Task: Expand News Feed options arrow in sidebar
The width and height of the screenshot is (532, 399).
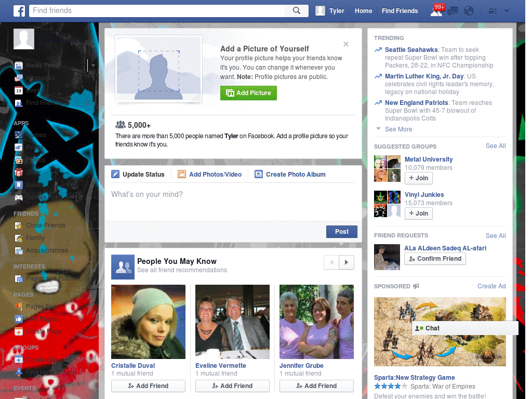Action: tap(92, 65)
